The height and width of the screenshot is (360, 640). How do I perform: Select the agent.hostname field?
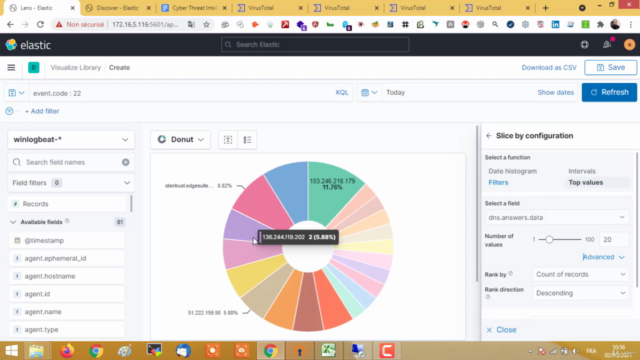pyautogui.click(x=67, y=276)
